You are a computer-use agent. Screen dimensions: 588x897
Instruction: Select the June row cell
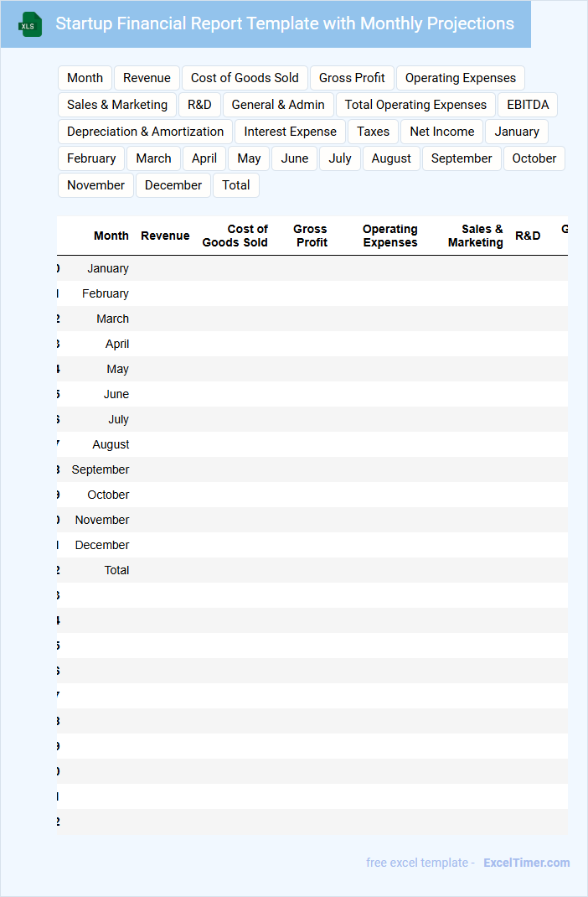(x=116, y=394)
